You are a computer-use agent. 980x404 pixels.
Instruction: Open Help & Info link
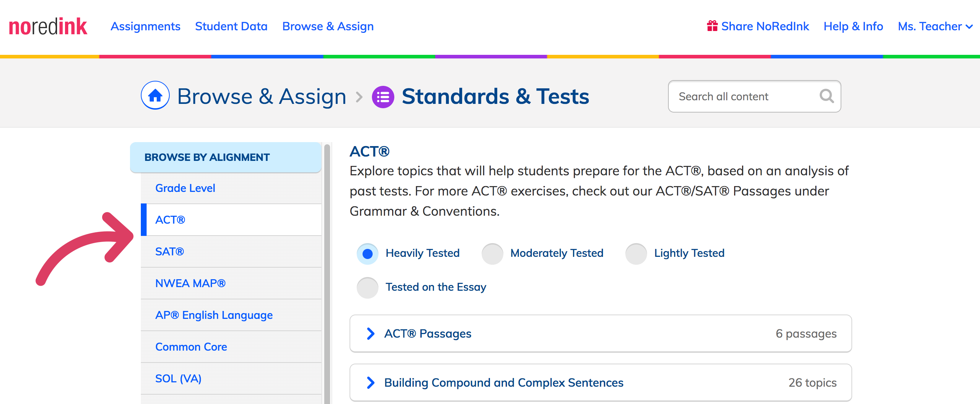pyautogui.click(x=853, y=26)
